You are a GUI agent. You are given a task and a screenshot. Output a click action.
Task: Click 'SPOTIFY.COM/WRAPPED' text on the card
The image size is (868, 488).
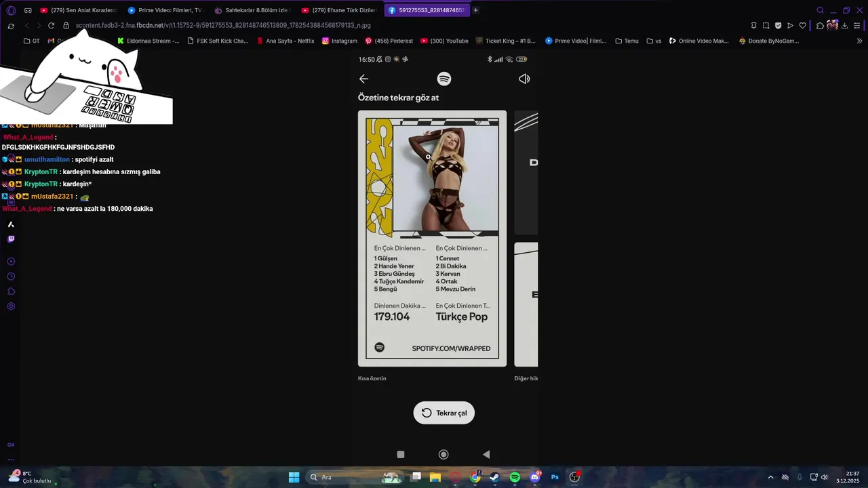451,348
